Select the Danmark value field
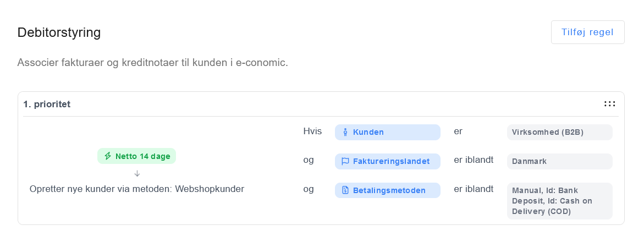Screen dimensions: 644x236 point(559,161)
